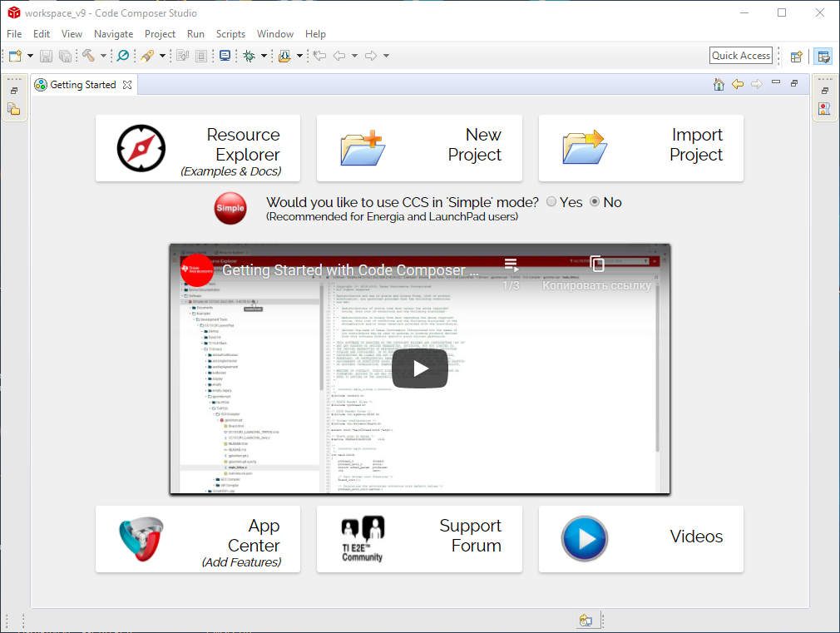Click the open-folder with braces toolbar icon
840x633 pixels.
[284, 56]
